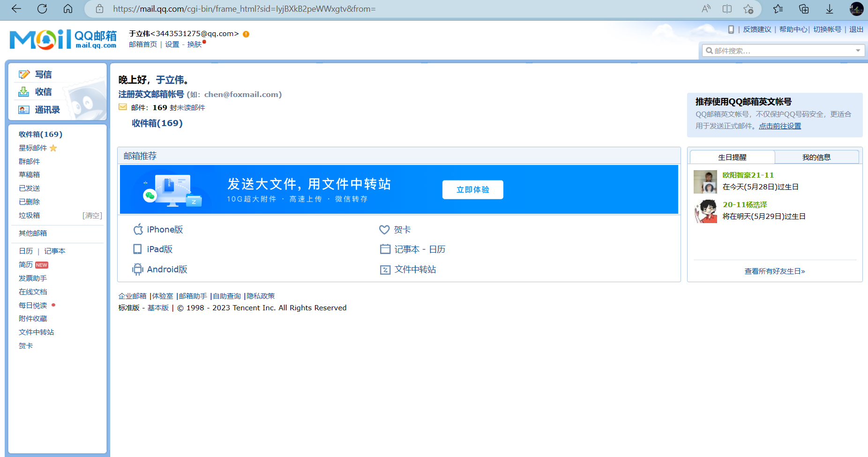The image size is (868, 457).
Task: Click 点击前往设置 link
Action: point(780,126)
